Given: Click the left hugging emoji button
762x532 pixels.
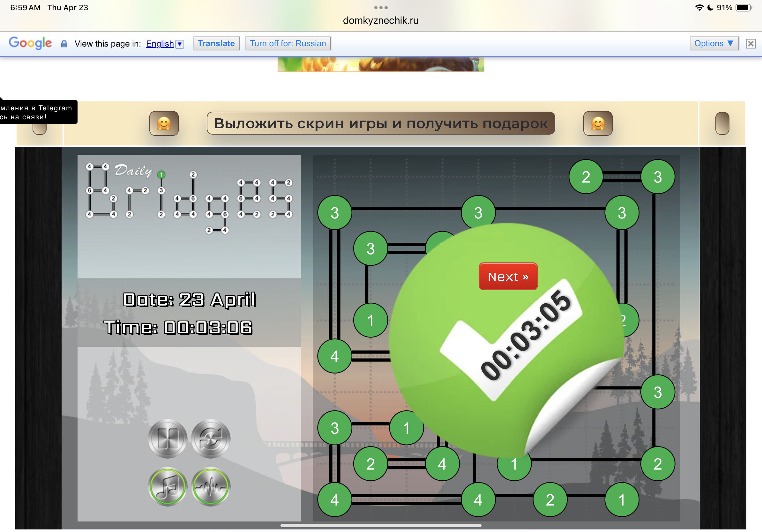Looking at the screenshot, I should [x=164, y=123].
